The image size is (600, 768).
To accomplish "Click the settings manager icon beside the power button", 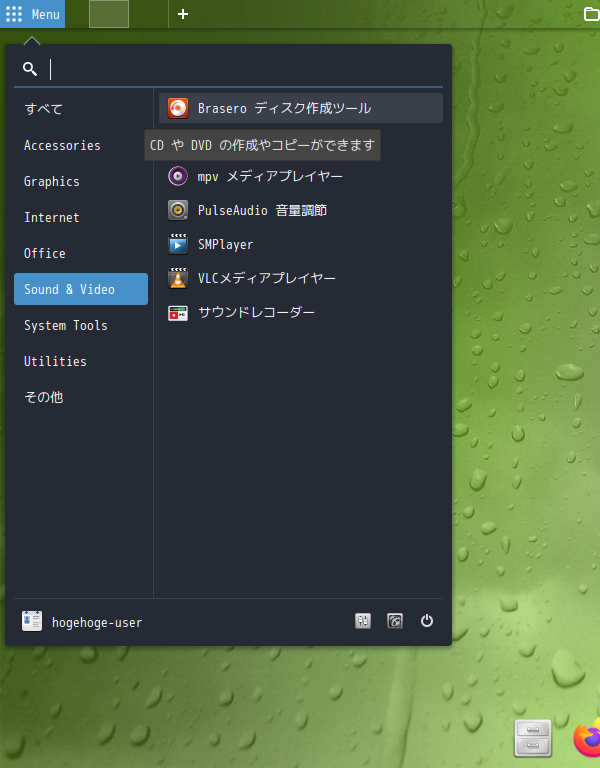I will click(x=363, y=621).
